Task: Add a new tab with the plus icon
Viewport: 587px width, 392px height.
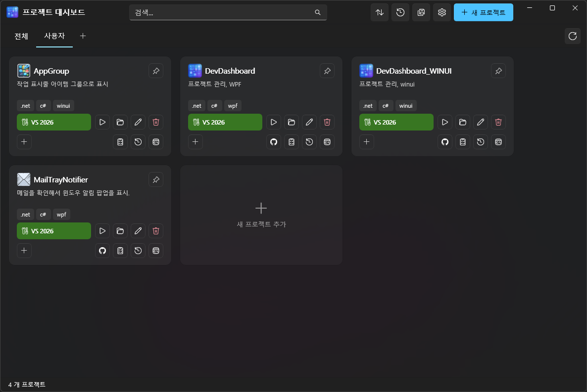Action: pos(83,36)
